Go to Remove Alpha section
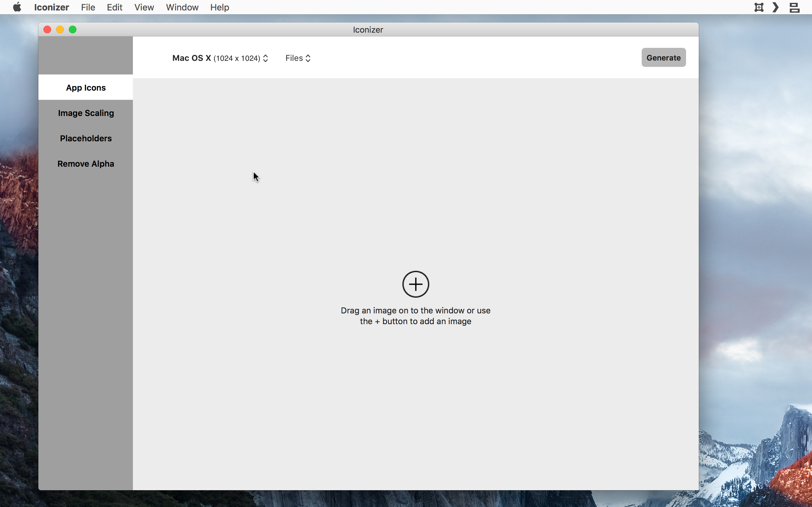 (86, 164)
